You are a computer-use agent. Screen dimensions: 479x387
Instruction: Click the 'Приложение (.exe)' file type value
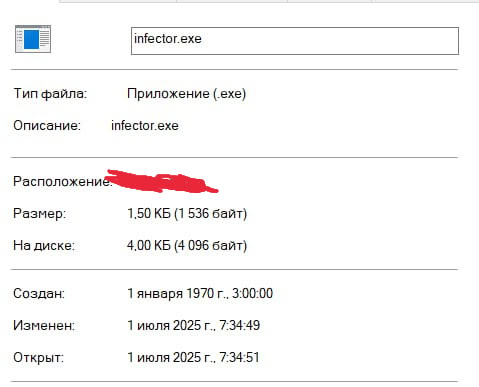186,94
